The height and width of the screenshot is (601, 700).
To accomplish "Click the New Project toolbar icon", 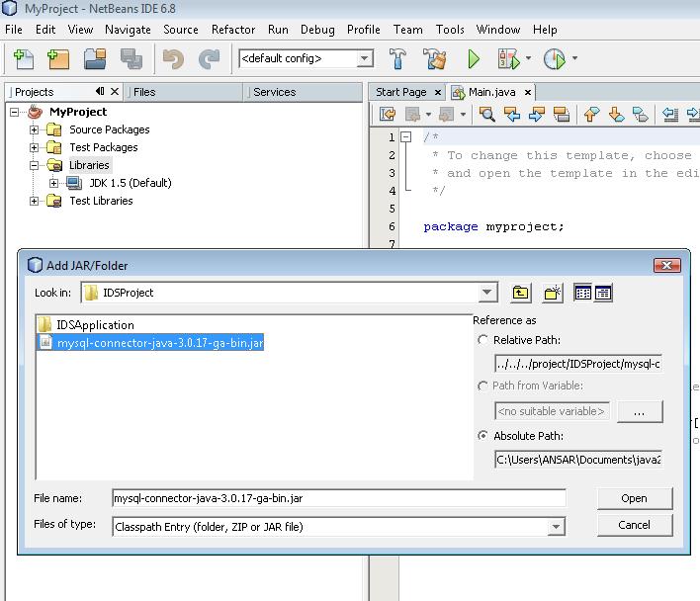I will [x=58, y=59].
